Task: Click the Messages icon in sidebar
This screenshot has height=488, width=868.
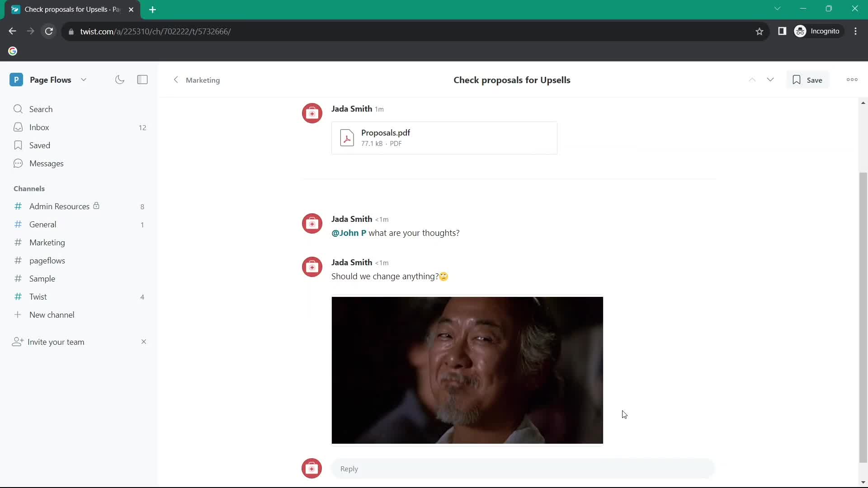Action: 18,163
